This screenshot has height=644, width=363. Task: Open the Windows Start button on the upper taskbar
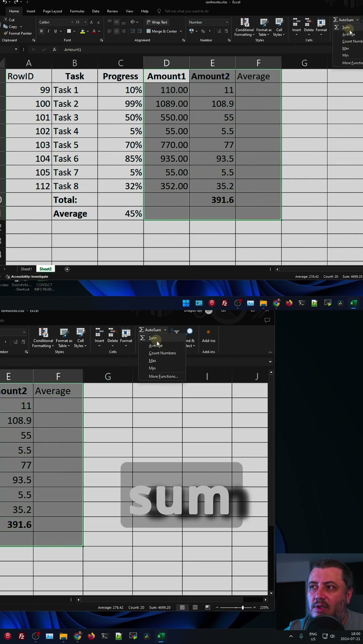186,303
